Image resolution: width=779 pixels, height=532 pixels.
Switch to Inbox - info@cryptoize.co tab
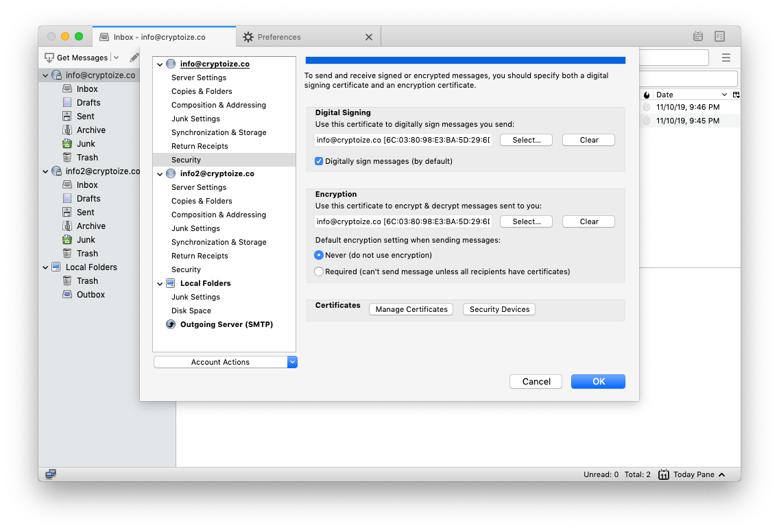[165, 37]
